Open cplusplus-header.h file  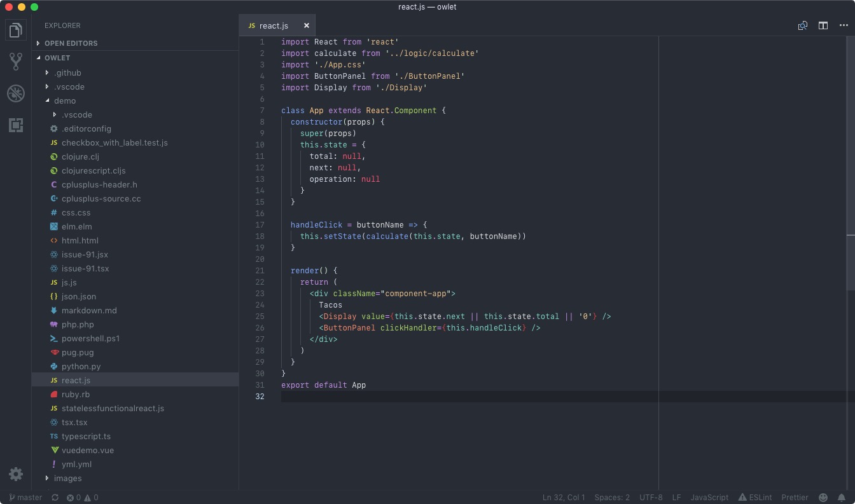135,184
